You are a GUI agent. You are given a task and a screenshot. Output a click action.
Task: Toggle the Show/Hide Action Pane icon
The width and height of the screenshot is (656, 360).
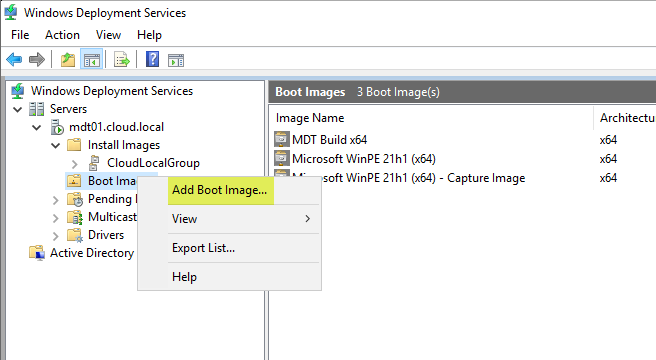[176, 60]
